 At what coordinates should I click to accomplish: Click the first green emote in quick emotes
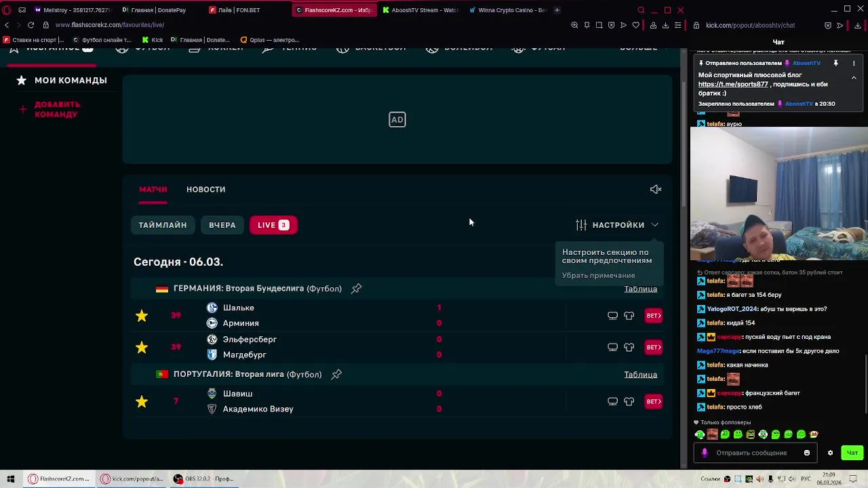point(700,434)
